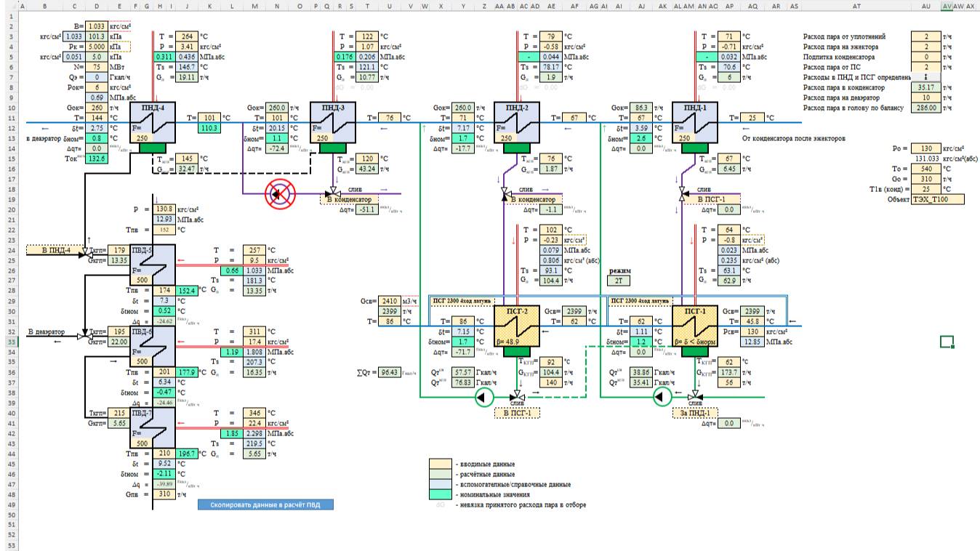The width and height of the screenshot is (980, 551).
Task: Click the valve next to 'За ПНД-1' label
Action: click(x=695, y=397)
